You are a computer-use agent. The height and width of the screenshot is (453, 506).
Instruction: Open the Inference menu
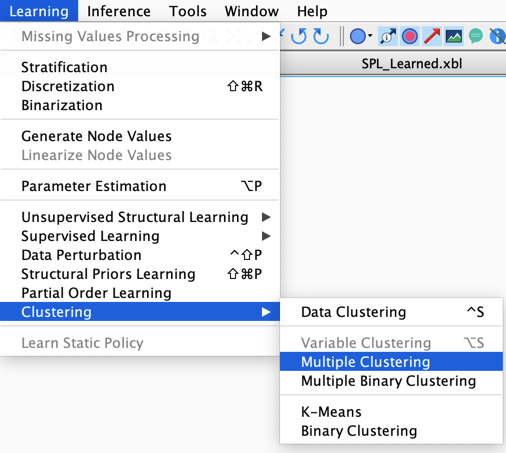[119, 11]
